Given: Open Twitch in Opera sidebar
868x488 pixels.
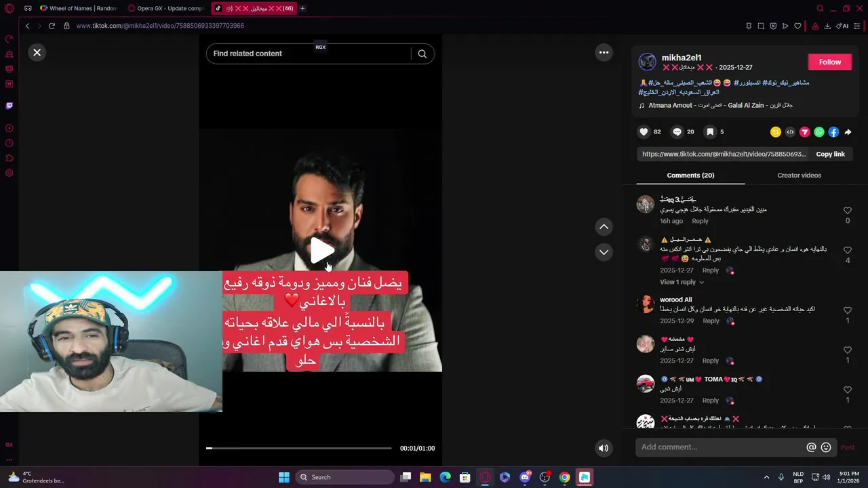Looking at the screenshot, I should (9, 106).
